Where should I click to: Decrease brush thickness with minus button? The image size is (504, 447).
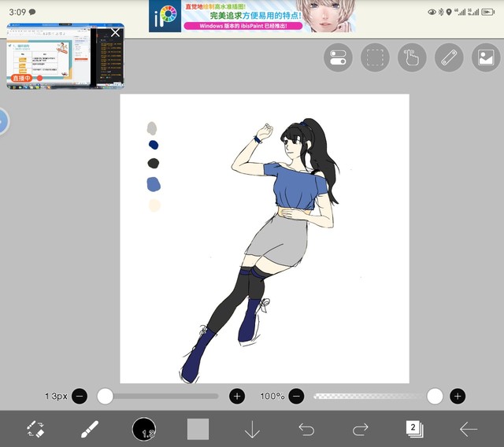(x=80, y=396)
